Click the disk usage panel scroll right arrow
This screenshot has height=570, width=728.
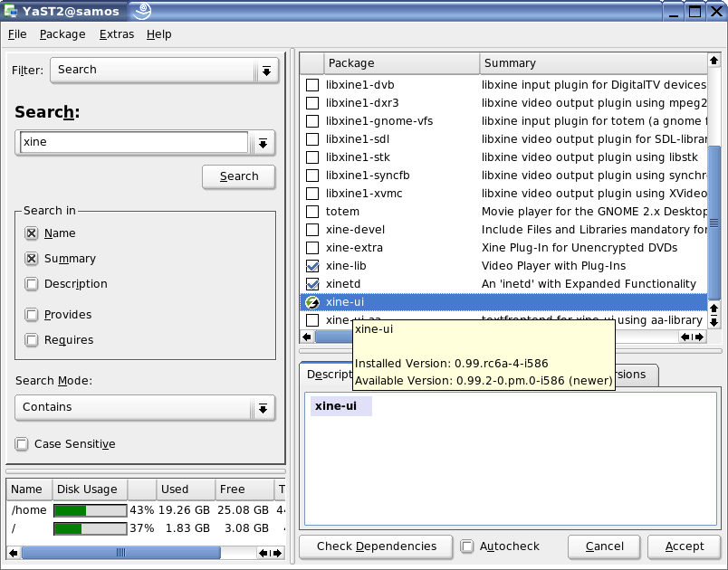pyautogui.click(x=277, y=553)
